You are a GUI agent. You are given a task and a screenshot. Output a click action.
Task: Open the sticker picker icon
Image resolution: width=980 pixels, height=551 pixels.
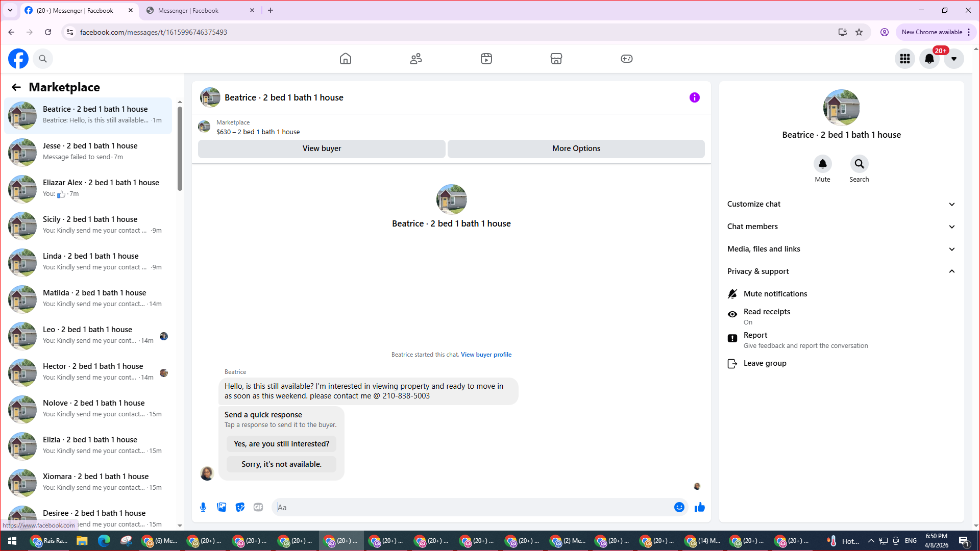click(x=240, y=507)
